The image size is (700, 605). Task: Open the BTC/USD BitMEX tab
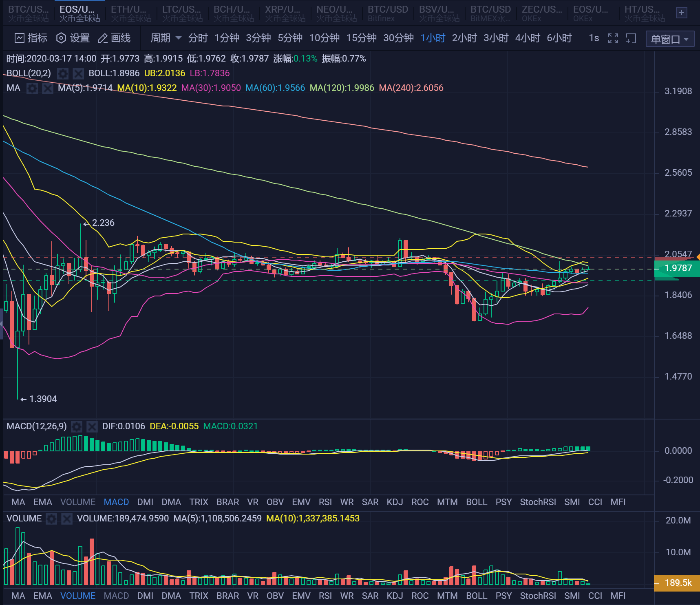(x=490, y=13)
